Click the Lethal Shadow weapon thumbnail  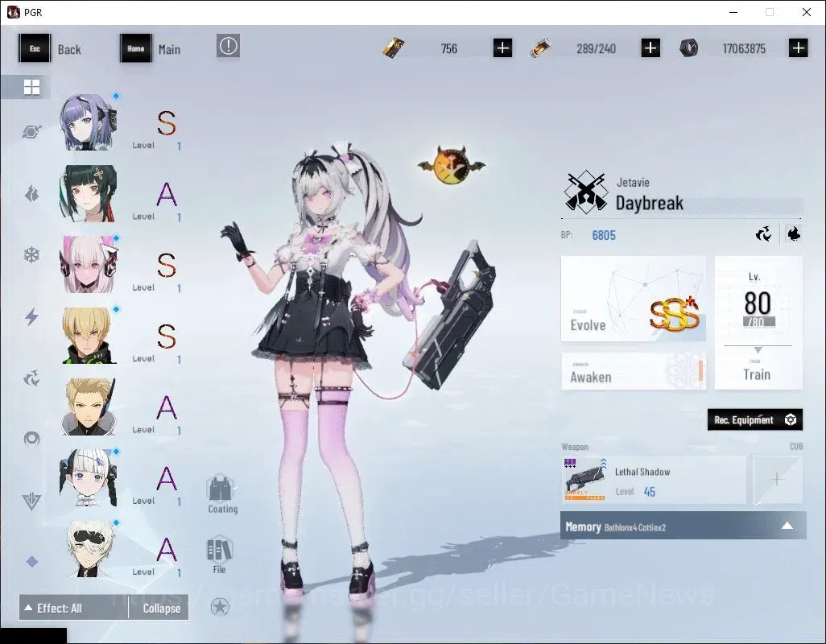pos(584,480)
